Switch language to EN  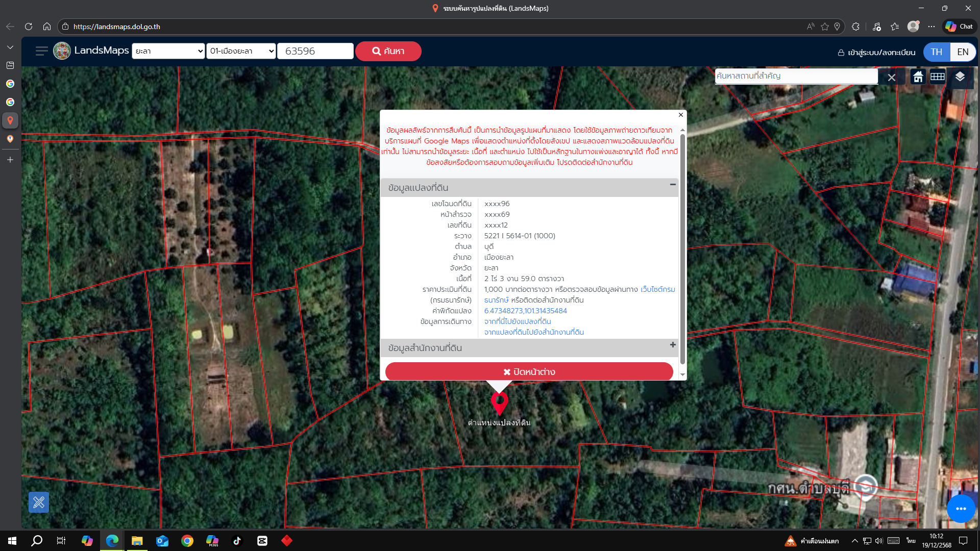[963, 52]
